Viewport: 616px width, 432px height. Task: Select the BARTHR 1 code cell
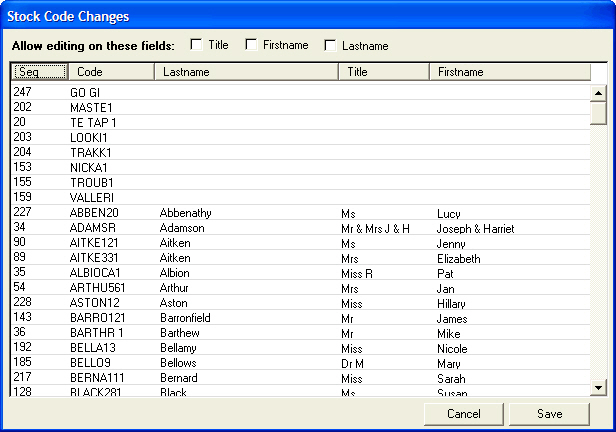click(97, 333)
